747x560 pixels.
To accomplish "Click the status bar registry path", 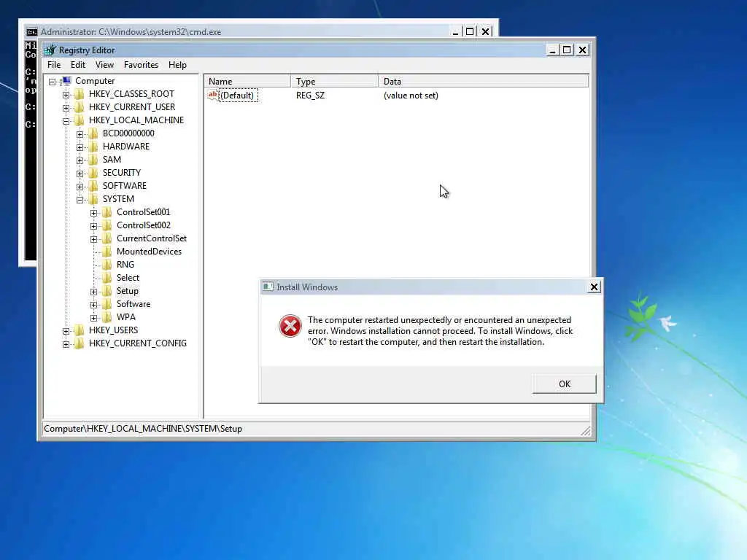I will [143, 429].
